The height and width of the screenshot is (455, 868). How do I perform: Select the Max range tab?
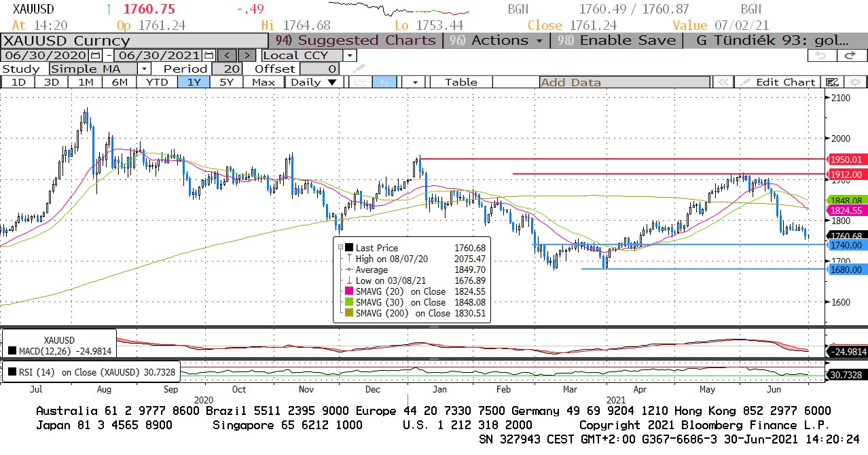tap(264, 82)
